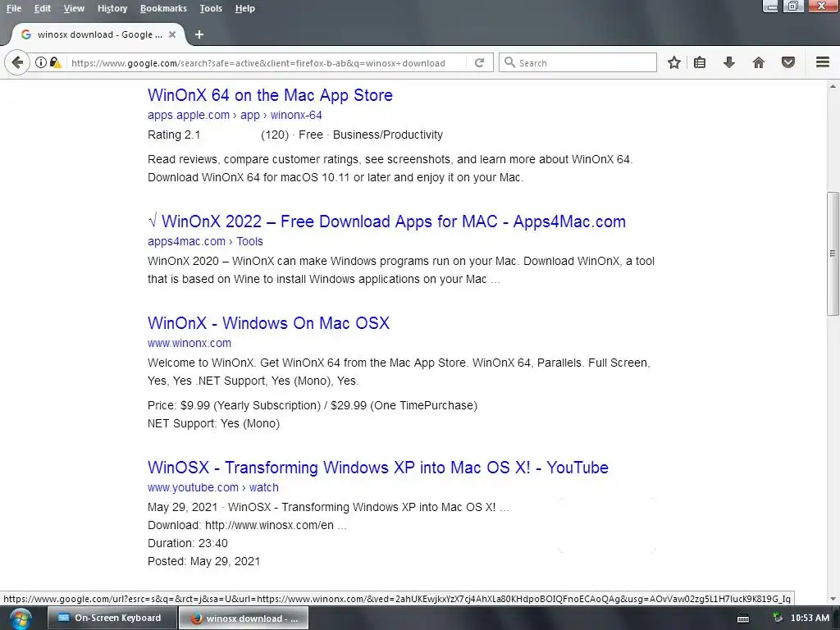Click the text 'Duration: 23:40'
840x630 pixels.
pos(188,543)
